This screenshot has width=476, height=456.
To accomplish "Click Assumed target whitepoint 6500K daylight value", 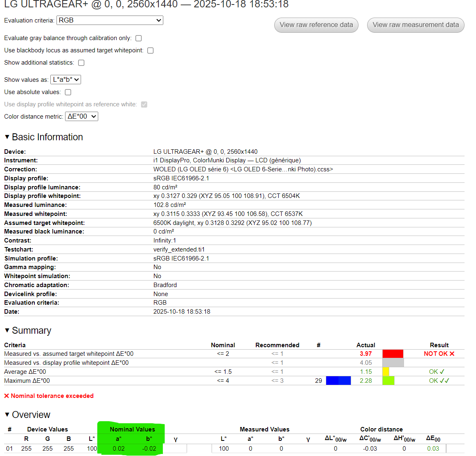I will [232, 223].
